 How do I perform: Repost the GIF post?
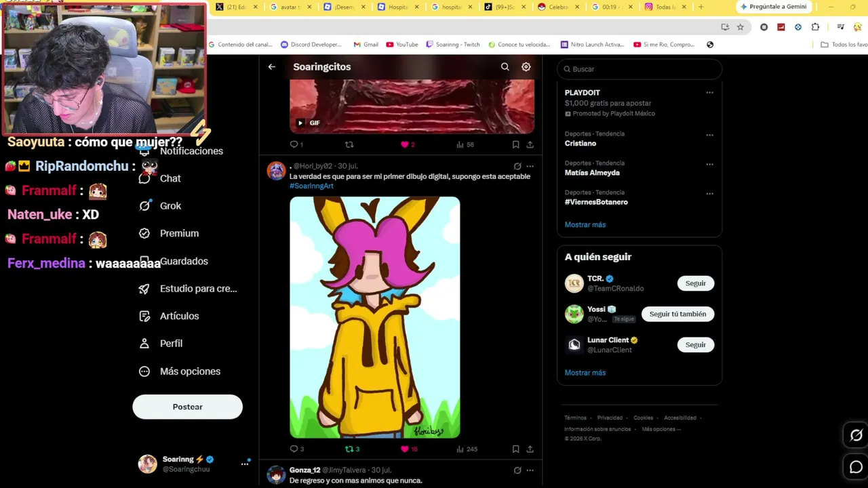(349, 144)
